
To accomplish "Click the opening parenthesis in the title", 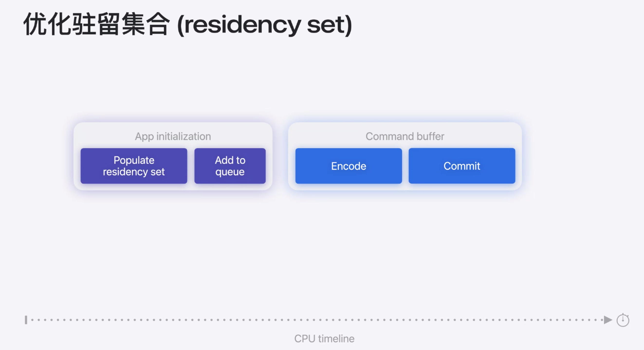I will click(181, 25).
